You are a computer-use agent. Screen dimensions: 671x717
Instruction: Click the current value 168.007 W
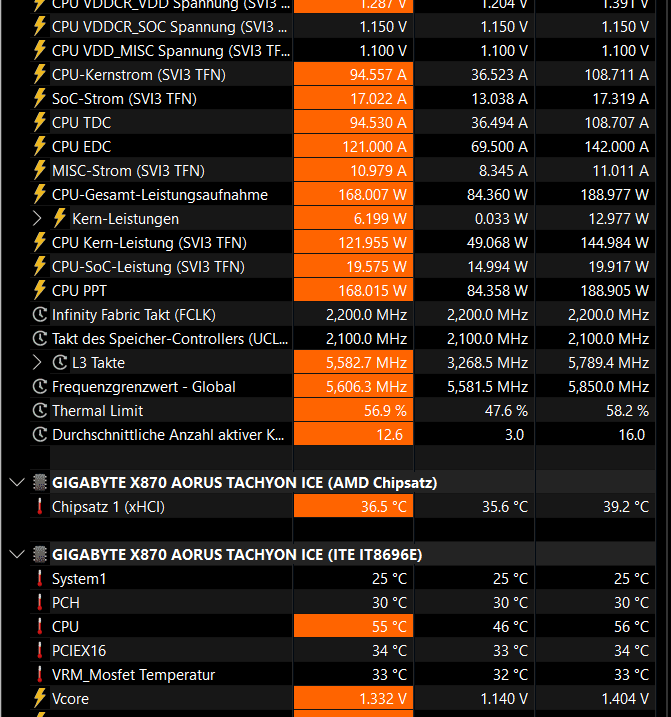coord(372,195)
